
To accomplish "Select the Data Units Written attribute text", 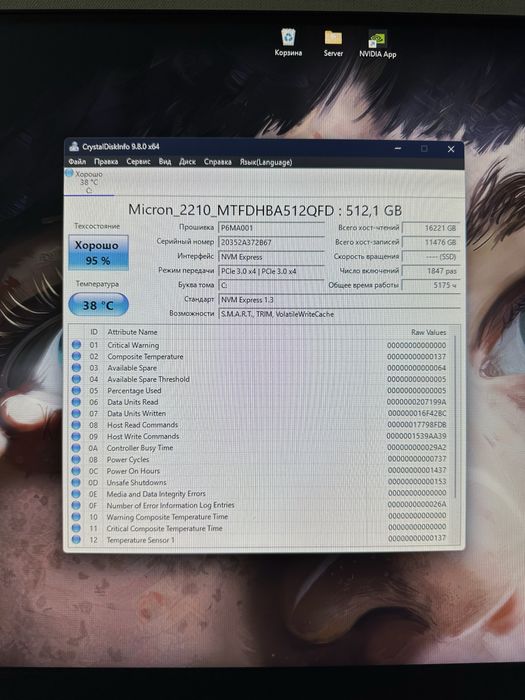I will coord(136,413).
